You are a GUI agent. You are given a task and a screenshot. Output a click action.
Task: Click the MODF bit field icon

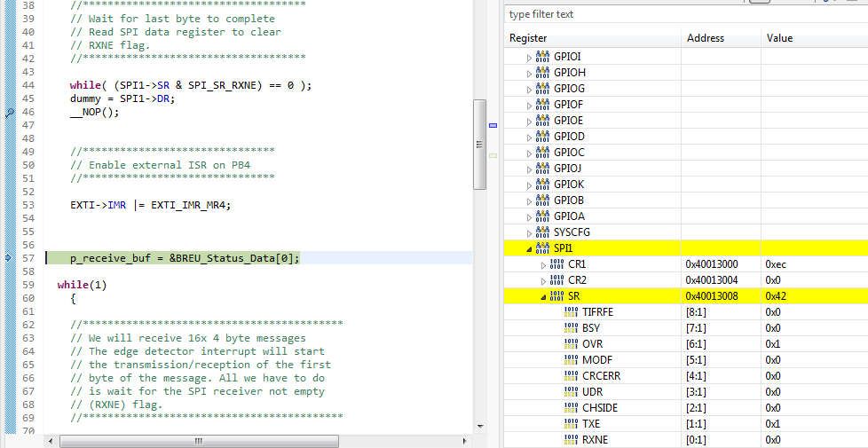click(571, 360)
